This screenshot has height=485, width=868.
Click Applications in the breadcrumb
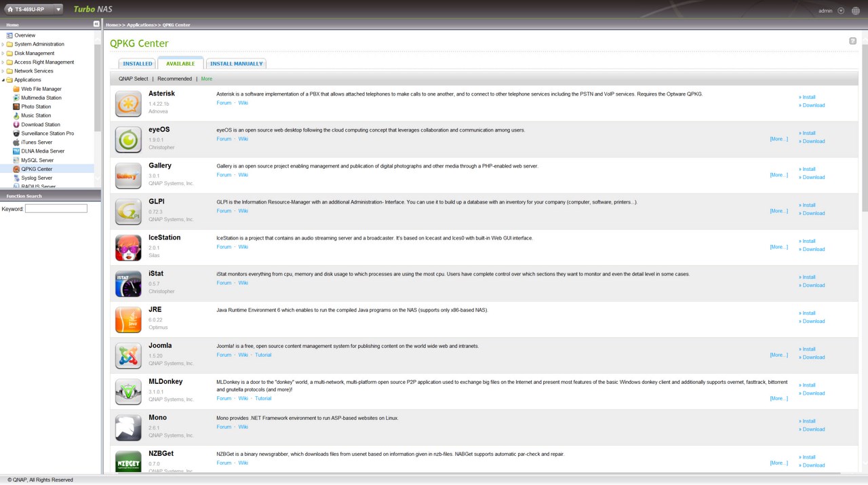pos(140,24)
